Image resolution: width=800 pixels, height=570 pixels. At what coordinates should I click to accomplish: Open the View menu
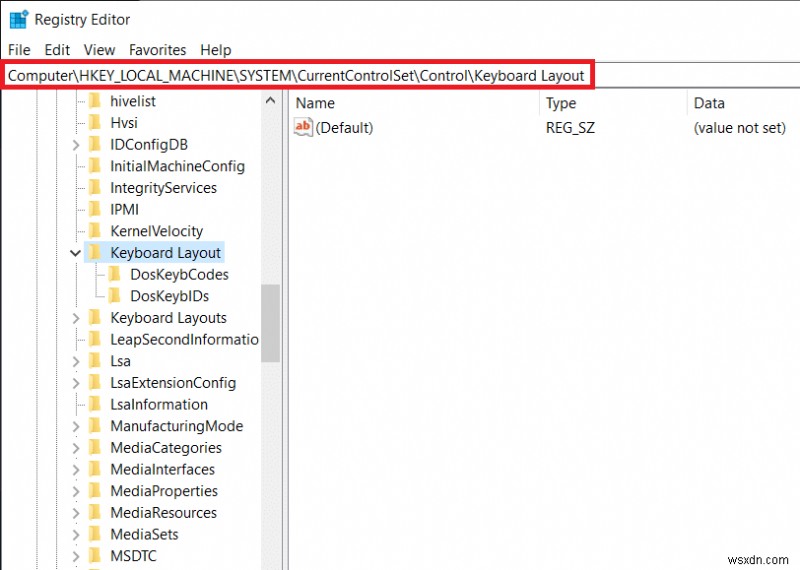click(99, 50)
